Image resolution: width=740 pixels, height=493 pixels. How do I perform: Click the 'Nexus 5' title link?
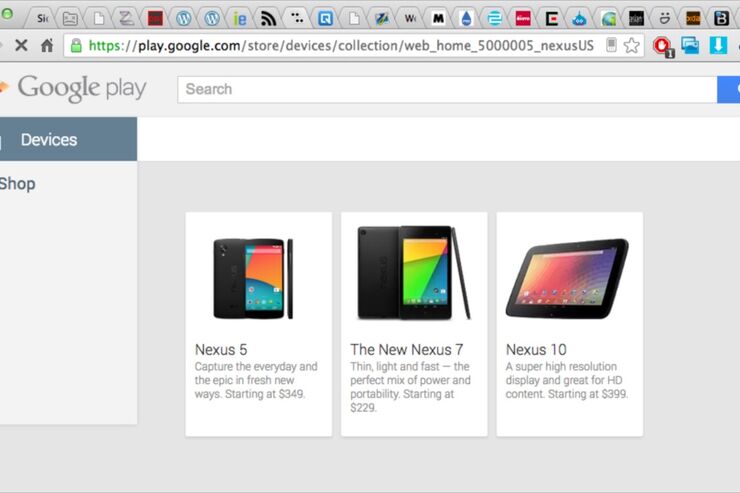221,350
